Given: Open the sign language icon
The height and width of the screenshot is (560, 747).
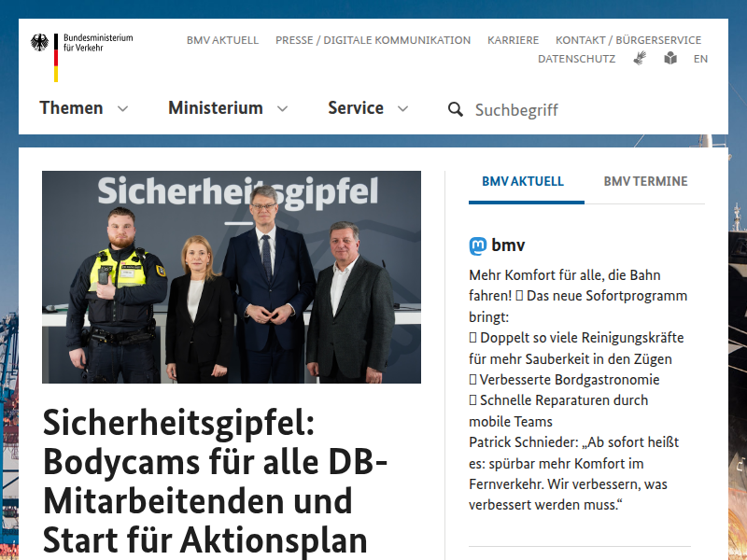Looking at the screenshot, I should pos(640,58).
